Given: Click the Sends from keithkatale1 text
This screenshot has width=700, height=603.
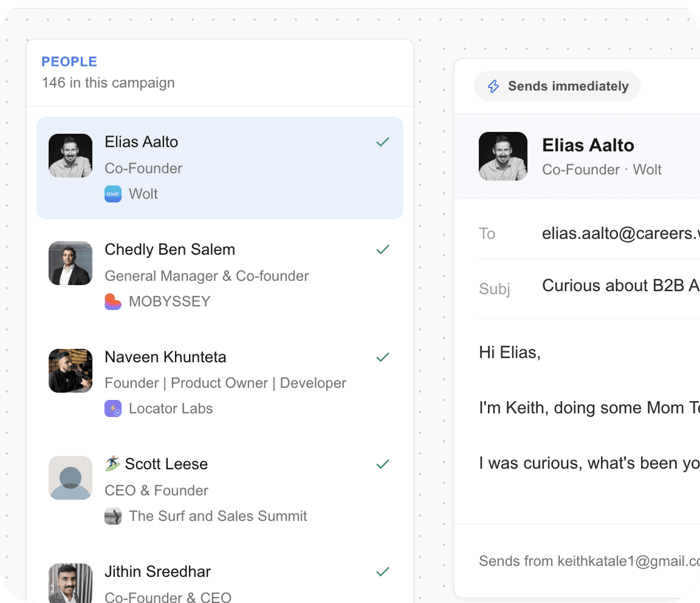Looking at the screenshot, I should click(x=589, y=561).
